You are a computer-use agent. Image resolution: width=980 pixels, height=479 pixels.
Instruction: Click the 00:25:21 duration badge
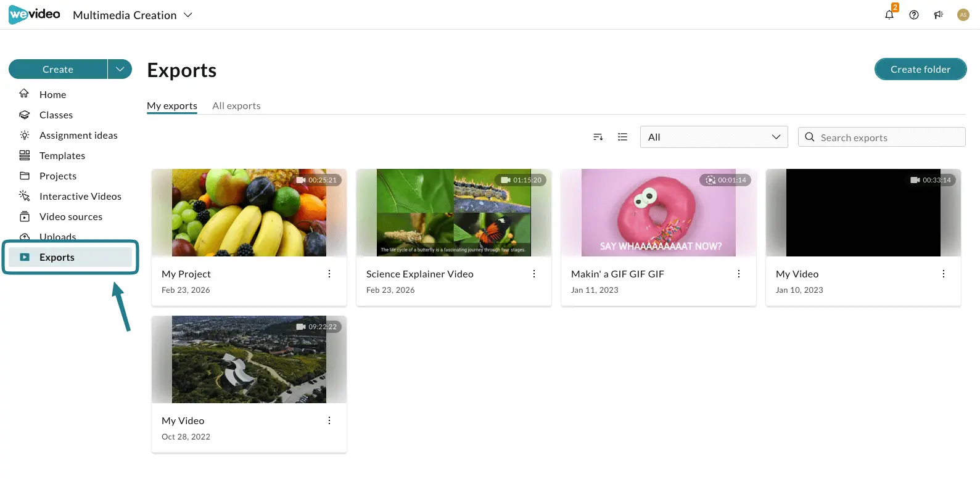[317, 180]
